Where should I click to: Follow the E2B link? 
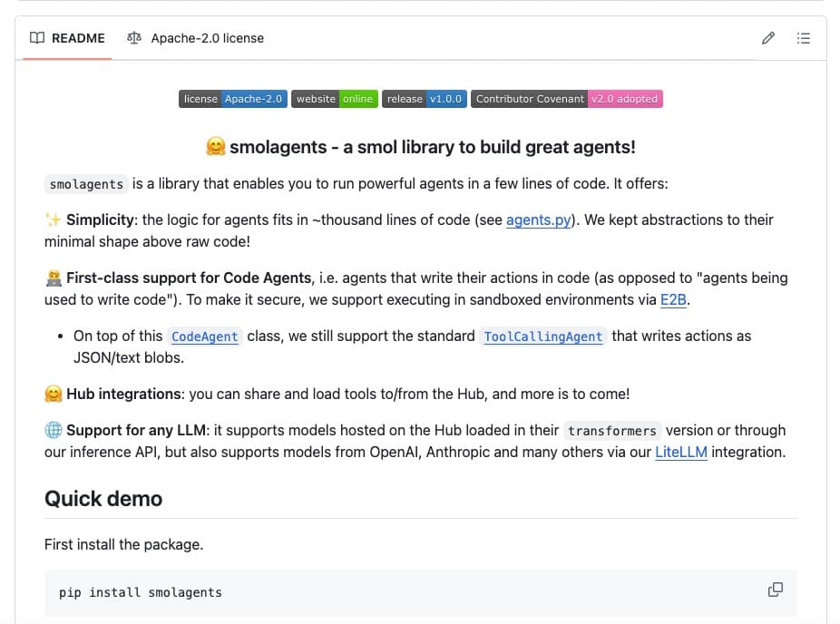(x=673, y=299)
